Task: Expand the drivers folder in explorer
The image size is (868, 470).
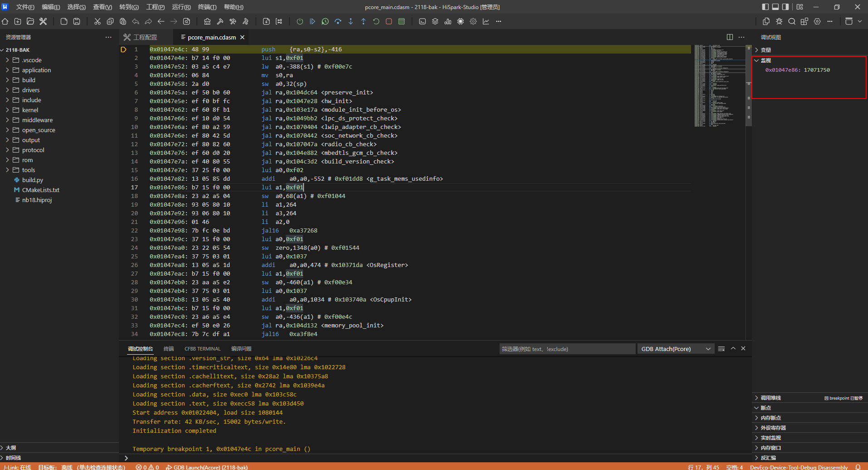Action: click(31, 90)
